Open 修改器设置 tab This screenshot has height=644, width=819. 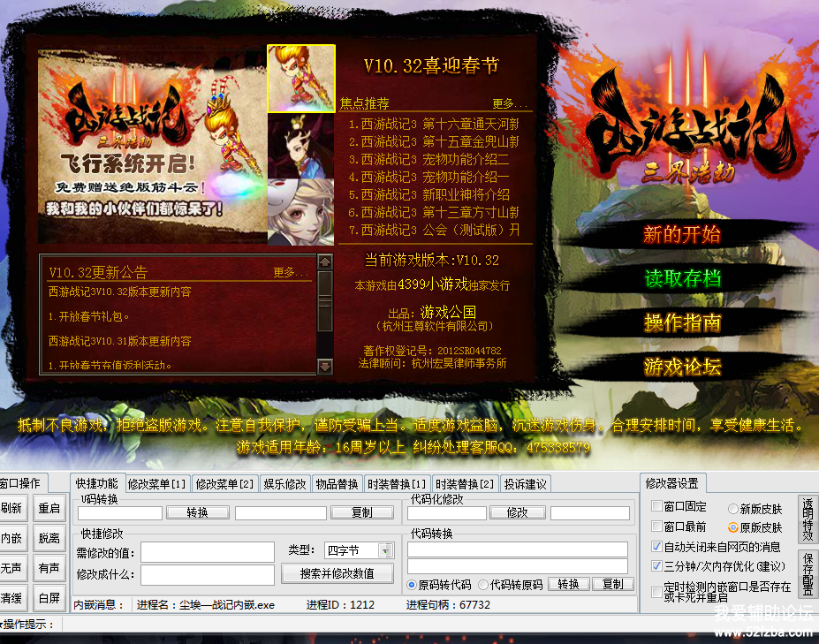(672, 483)
